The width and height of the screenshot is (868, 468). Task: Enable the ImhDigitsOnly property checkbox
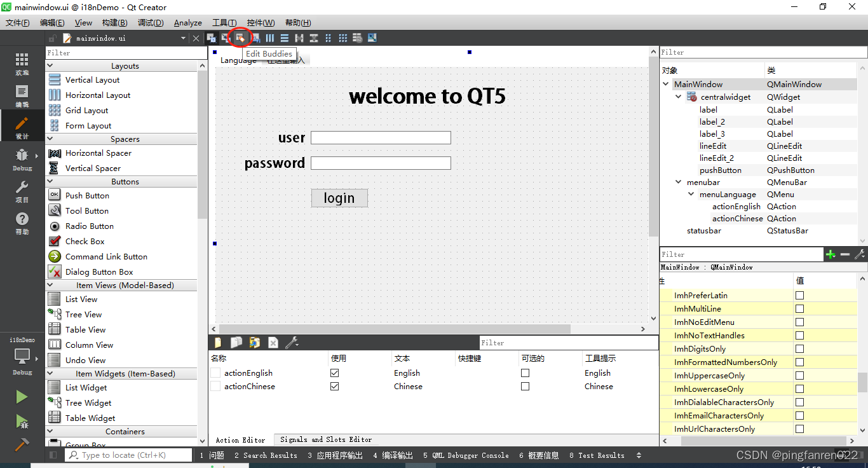pyautogui.click(x=799, y=348)
